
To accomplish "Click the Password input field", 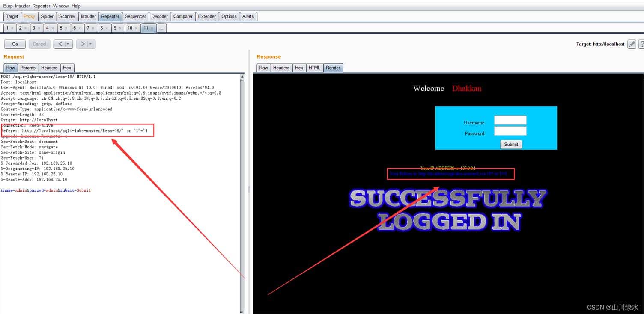I will [510, 131].
